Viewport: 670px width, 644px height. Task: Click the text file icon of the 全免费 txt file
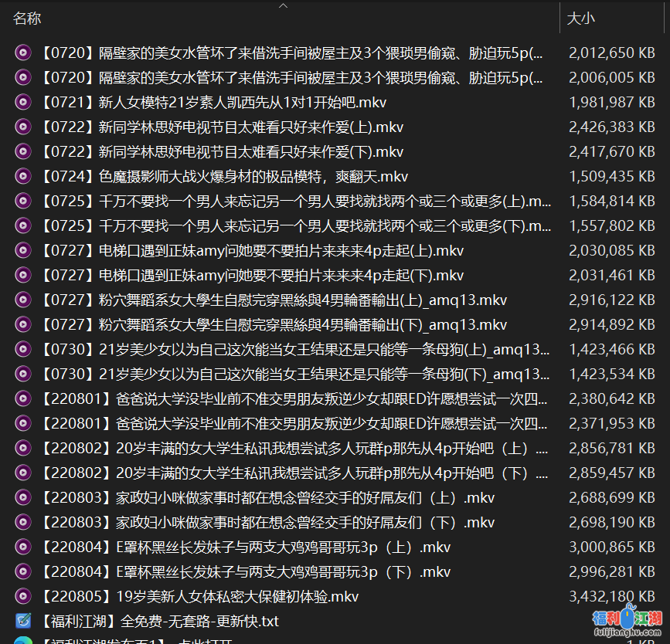click(x=23, y=622)
